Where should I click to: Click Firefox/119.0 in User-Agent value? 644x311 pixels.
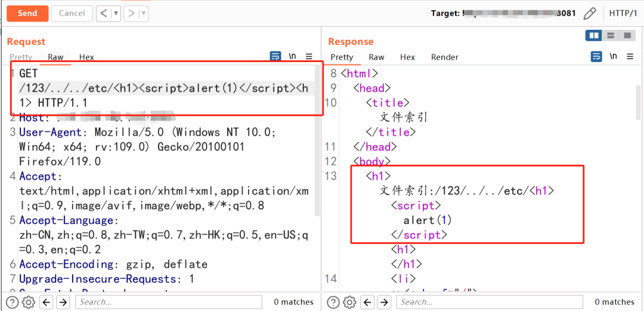pos(60,162)
